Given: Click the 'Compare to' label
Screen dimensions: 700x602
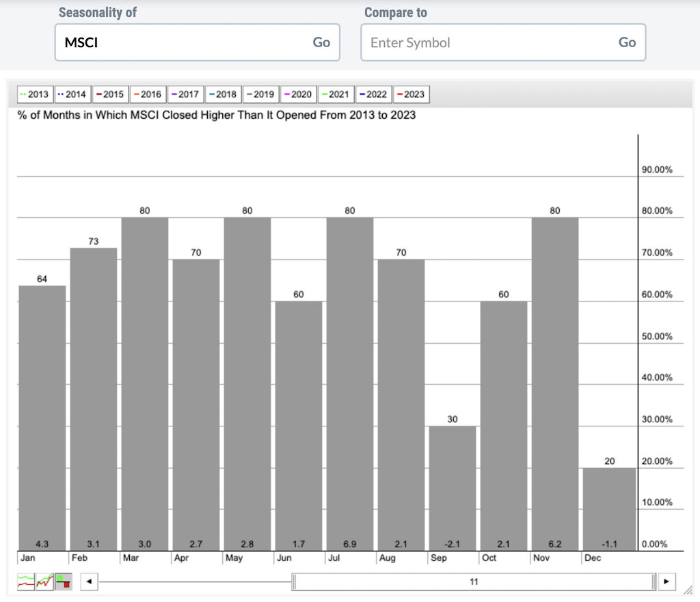Looking at the screenshot, I should 396,12.
